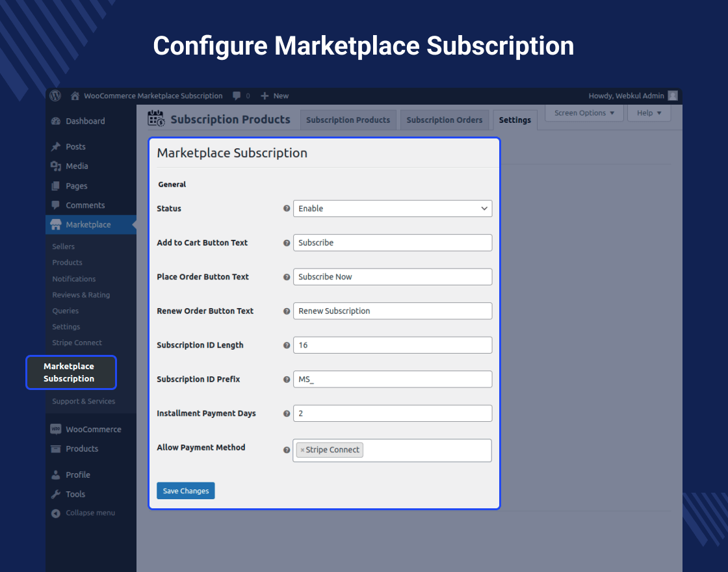Screen dimensions: 728x572
Task: Switch to Subscription Products tab
Action: click(x=348, y=120)
